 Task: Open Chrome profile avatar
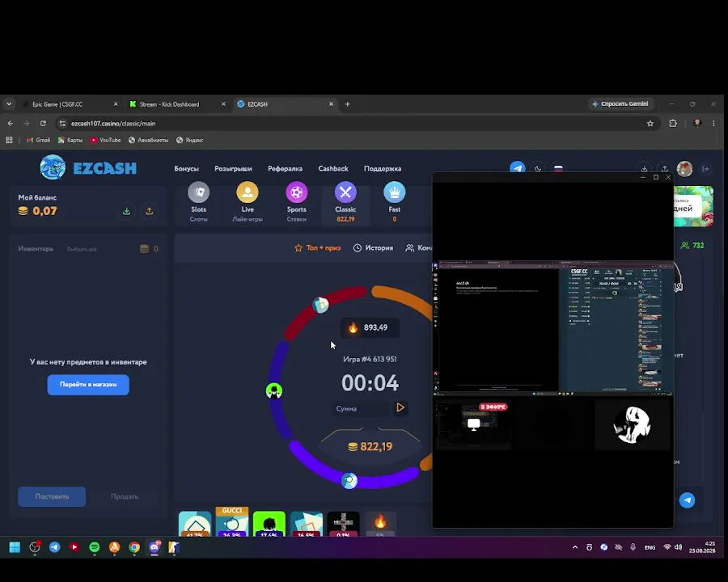tap(697, 124)
